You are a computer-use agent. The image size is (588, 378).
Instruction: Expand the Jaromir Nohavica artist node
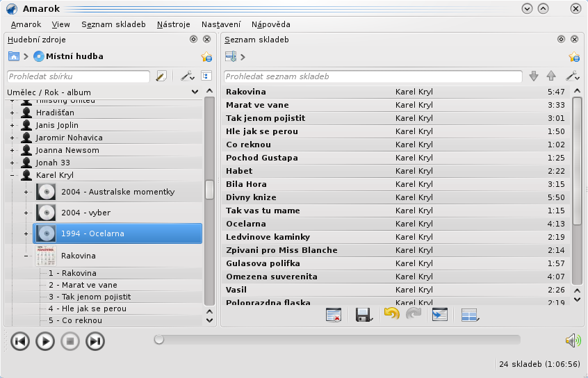[12, 138]
